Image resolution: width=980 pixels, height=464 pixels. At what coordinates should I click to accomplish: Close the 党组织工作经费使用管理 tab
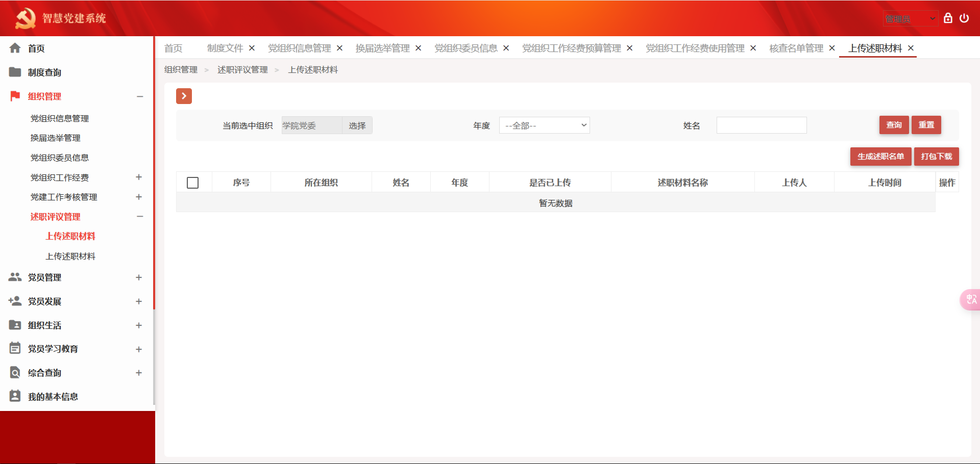(x=753, y=48)
